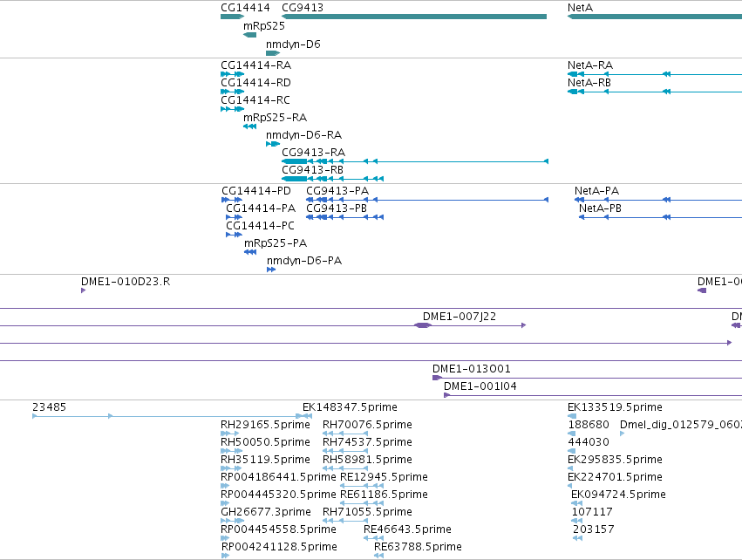This screenshot has height=560, width=742.
Task: Choose the RE61186.5prime EST label
Action: (x=384, y=495)
